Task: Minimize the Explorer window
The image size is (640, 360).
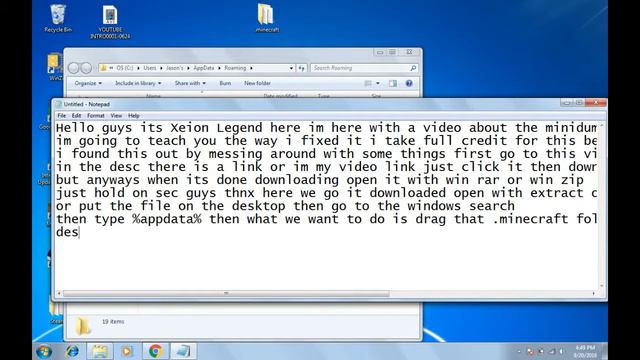Action: pyautogui.click(x=380, y=52)
